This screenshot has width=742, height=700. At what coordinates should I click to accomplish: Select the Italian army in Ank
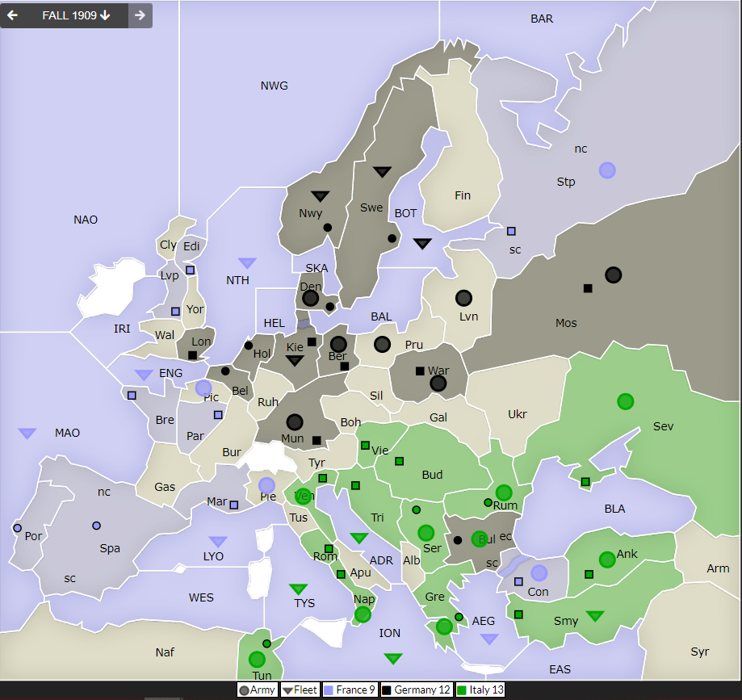click(x=607, y=560)
